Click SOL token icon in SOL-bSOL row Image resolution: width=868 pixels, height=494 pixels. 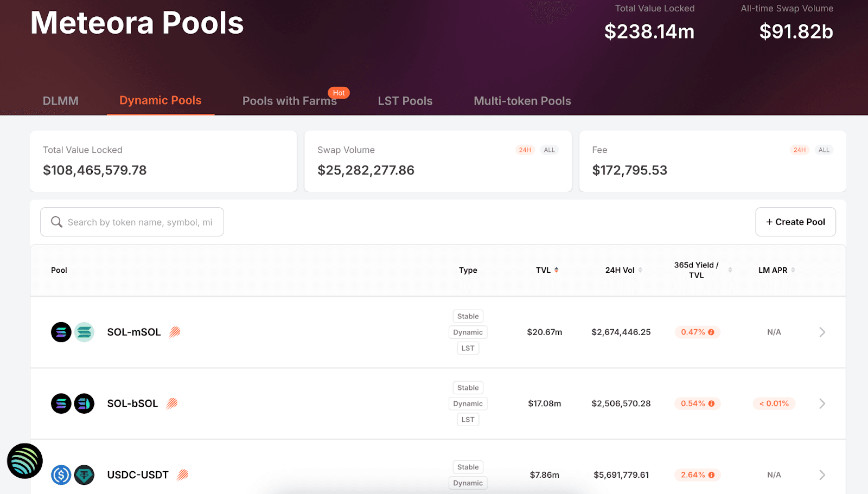click(61, 403)
